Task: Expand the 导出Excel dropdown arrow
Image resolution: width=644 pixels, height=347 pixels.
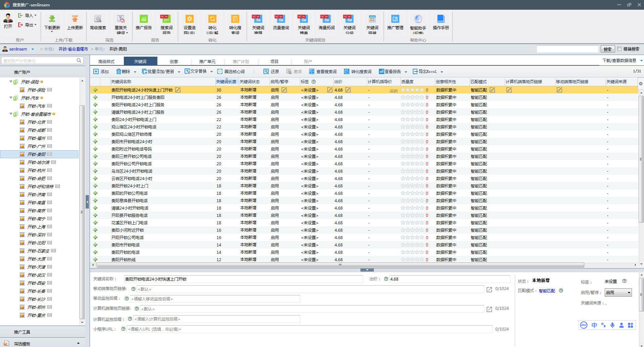Action: coord(442,72)
